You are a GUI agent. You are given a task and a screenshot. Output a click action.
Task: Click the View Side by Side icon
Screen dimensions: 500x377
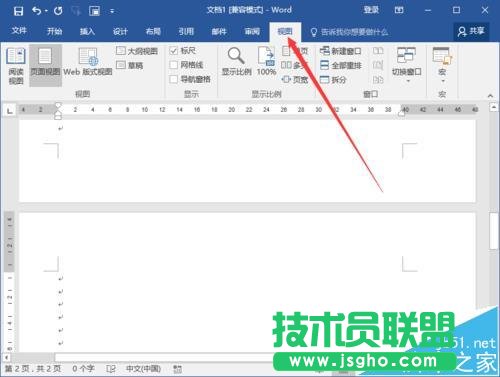pyautogui.click(x=378, y=51)
